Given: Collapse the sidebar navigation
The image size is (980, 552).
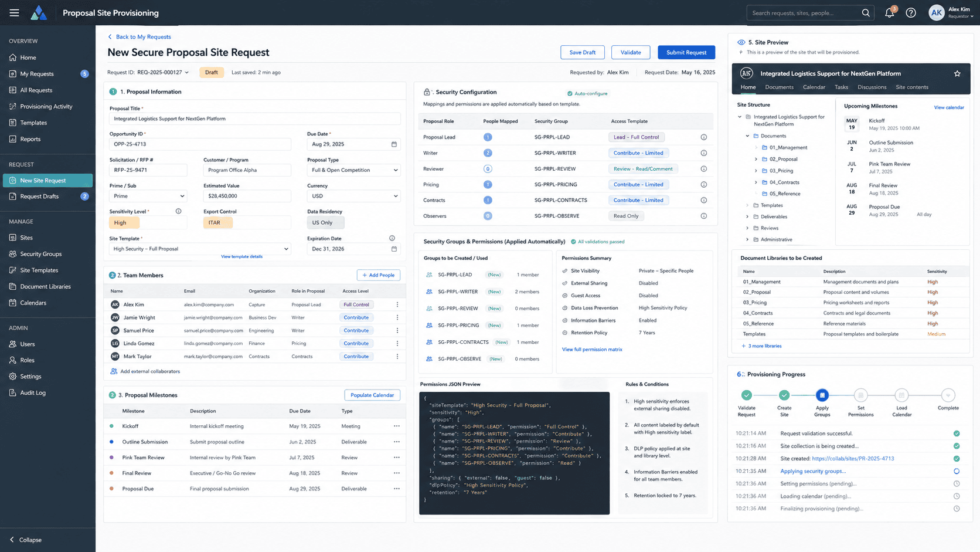Looking at the screenshot, I should pyautogui.click(x=25, y=540).
